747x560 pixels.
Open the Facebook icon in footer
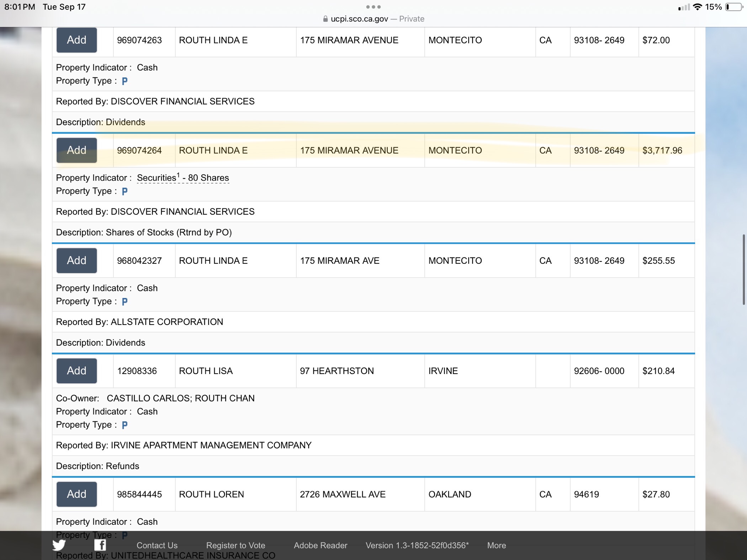pyautogui.click(x=100, y=545)
